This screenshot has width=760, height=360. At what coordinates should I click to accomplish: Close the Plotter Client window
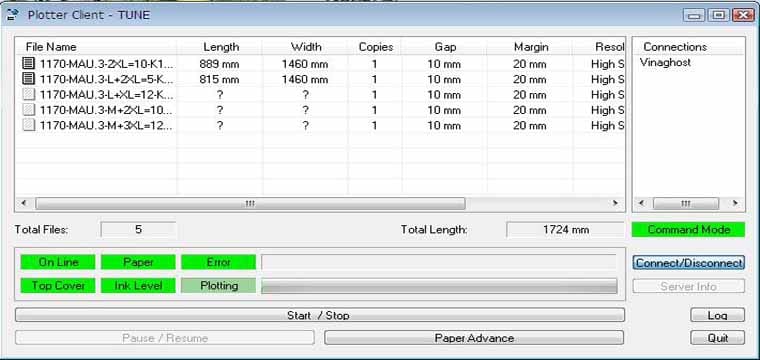[x=743, y=15]
